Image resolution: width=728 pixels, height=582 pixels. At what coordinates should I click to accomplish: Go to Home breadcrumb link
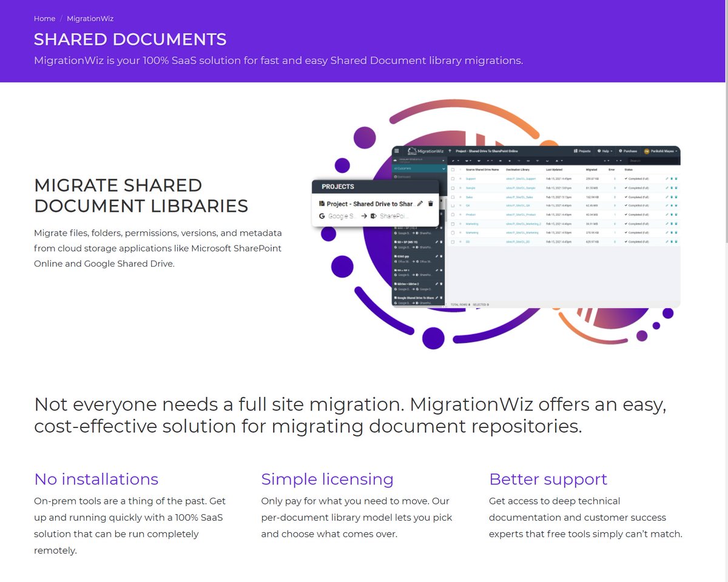44,19
